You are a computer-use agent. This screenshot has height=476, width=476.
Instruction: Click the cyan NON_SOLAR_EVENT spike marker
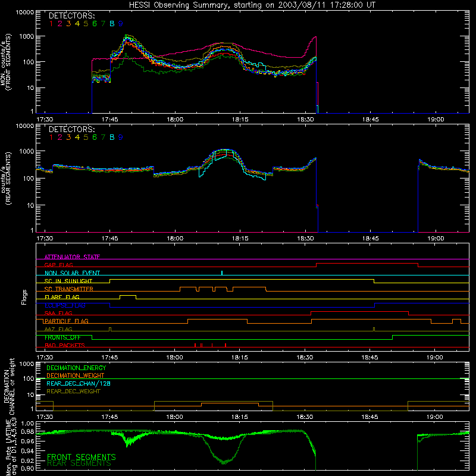[222, 273]
